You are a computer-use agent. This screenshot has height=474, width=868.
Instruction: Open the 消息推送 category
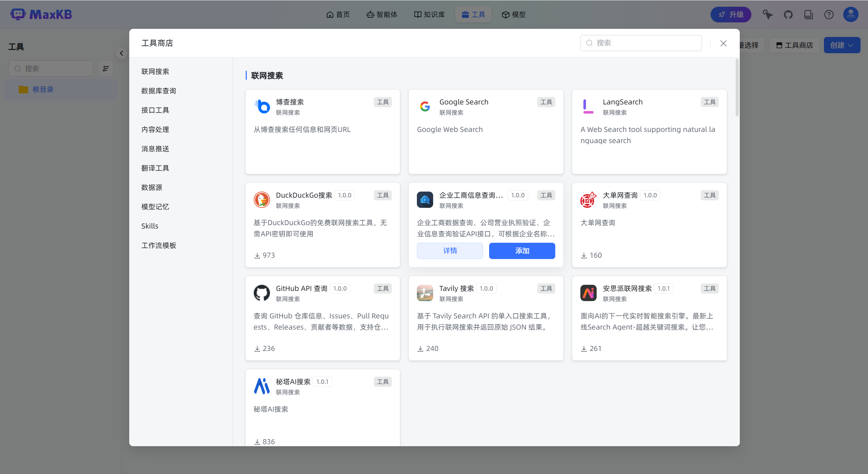point(155,149)
